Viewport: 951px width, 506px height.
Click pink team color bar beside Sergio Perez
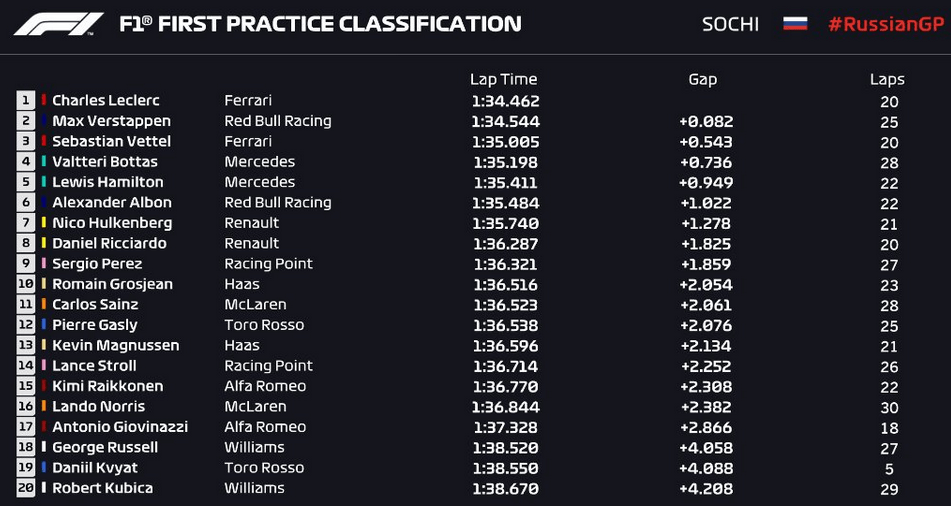(x=44, y=263)
